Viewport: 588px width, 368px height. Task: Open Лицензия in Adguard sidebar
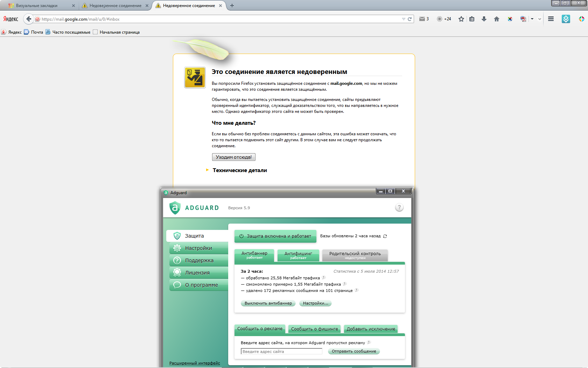point(199,273)
